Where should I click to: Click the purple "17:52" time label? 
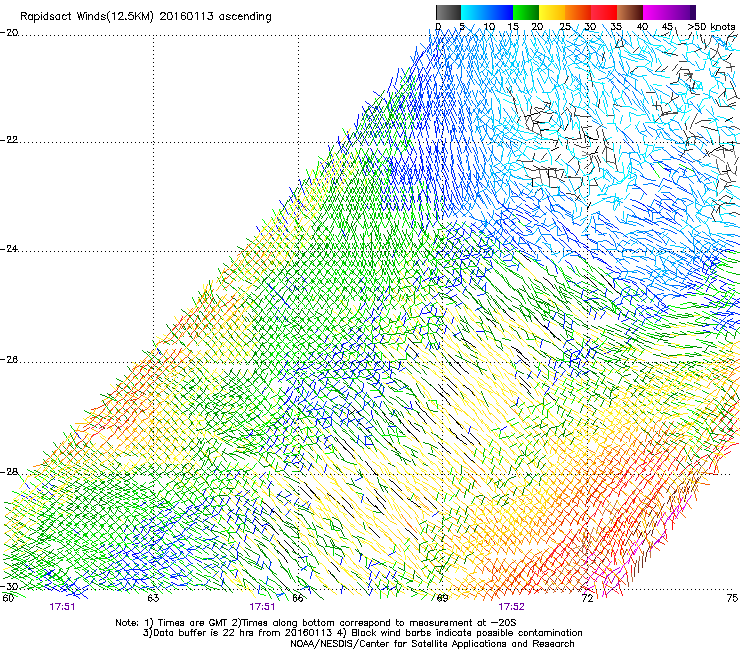[511, 607]
